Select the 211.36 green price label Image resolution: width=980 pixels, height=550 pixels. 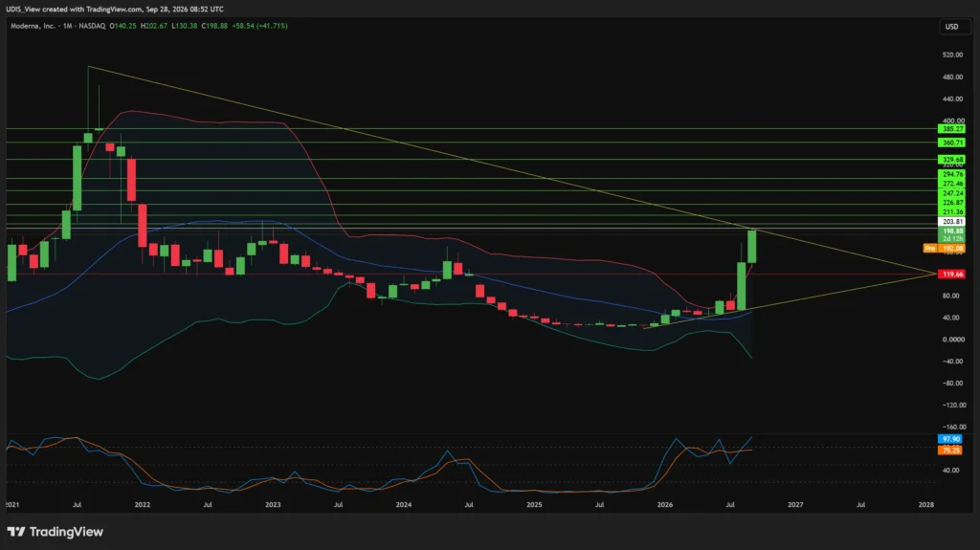tap(951, 212)
